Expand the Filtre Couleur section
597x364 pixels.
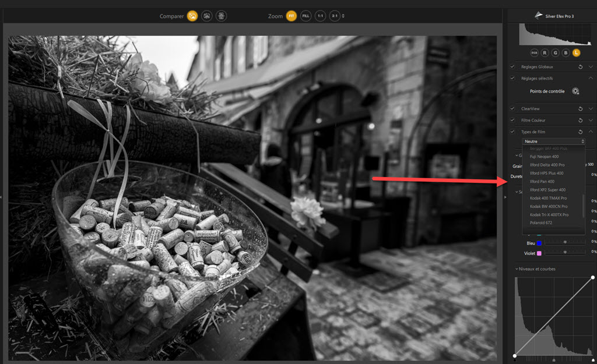[591, 120]
